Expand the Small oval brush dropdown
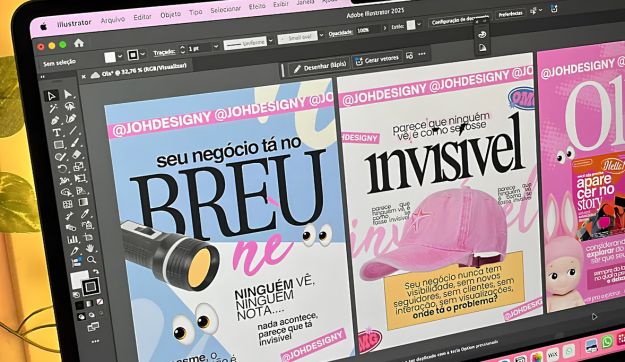Image resolution: width=625 pixels, height=362 pixels. (321, 35)
